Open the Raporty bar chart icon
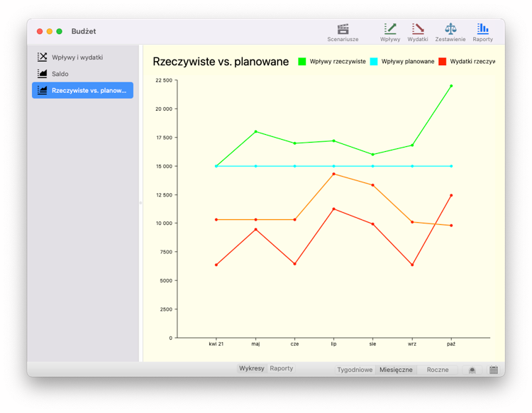 [x=482, y=29]
